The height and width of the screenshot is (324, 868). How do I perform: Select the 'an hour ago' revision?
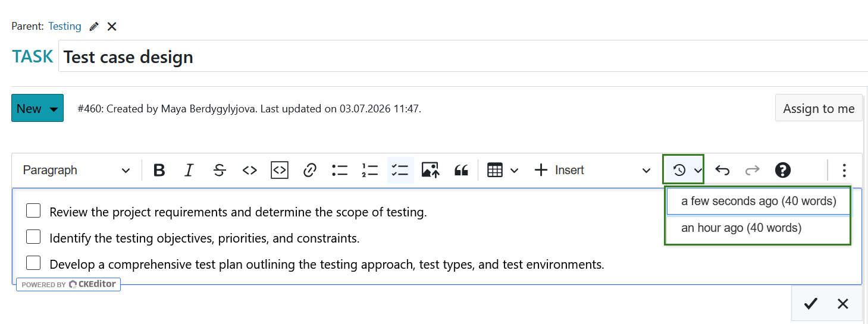point(759,228)
